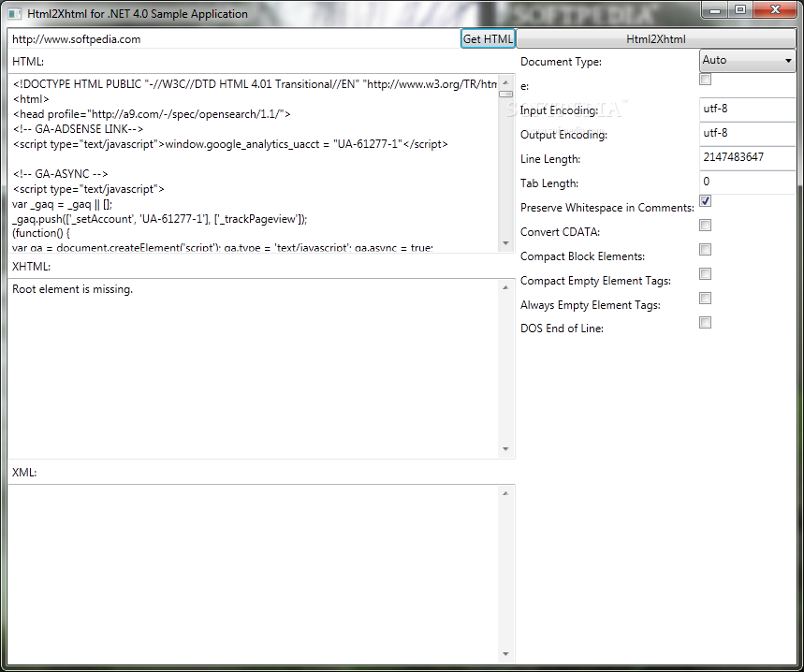Enable Compact Block Elements checkbox
804x672 pixels.
(x=706, y=250)
